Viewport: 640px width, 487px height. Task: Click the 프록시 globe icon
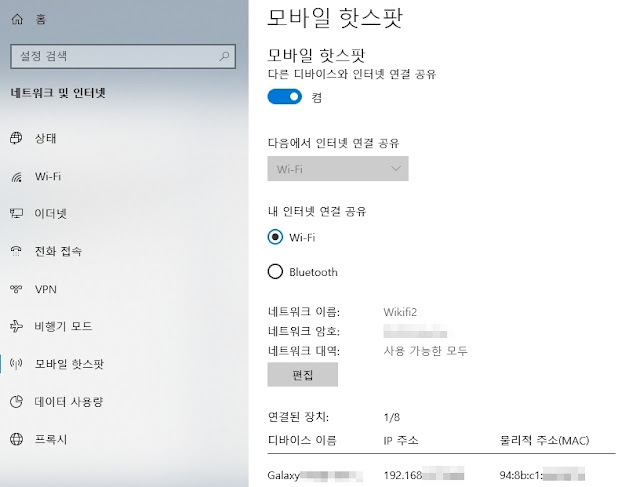pos(16,439)
